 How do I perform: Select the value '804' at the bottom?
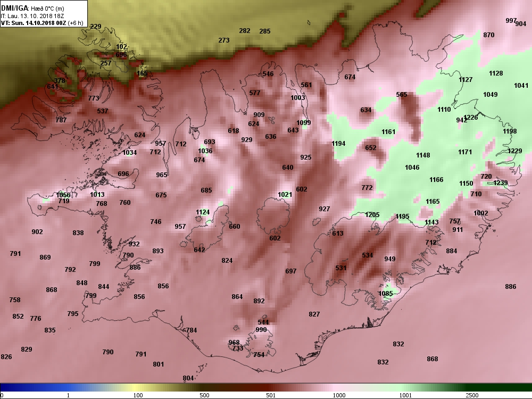(188, 378)
